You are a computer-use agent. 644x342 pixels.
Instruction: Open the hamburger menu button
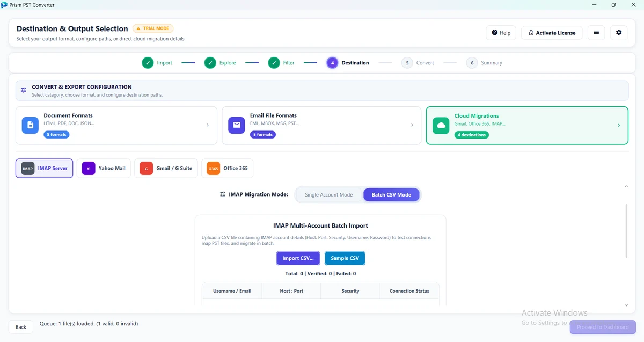[596, 33]
